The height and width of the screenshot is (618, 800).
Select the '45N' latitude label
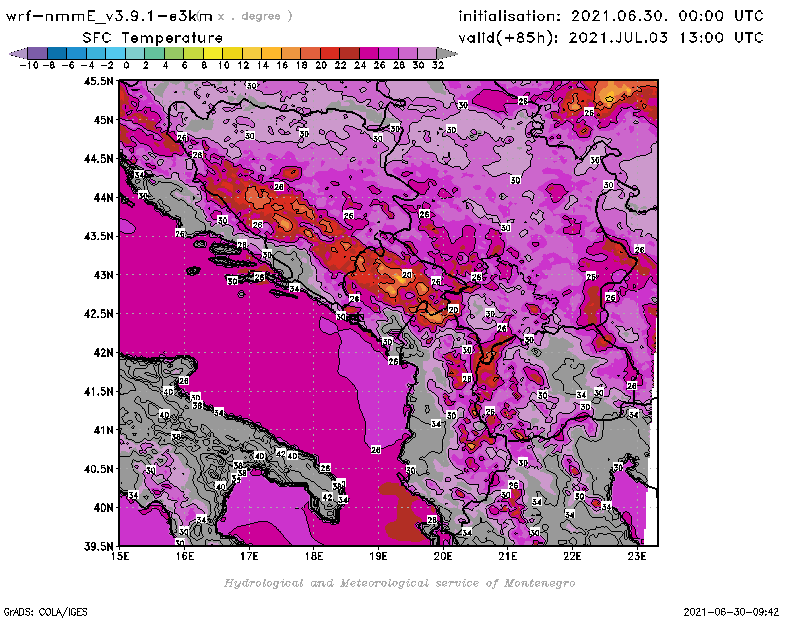[x=103, y=119]
